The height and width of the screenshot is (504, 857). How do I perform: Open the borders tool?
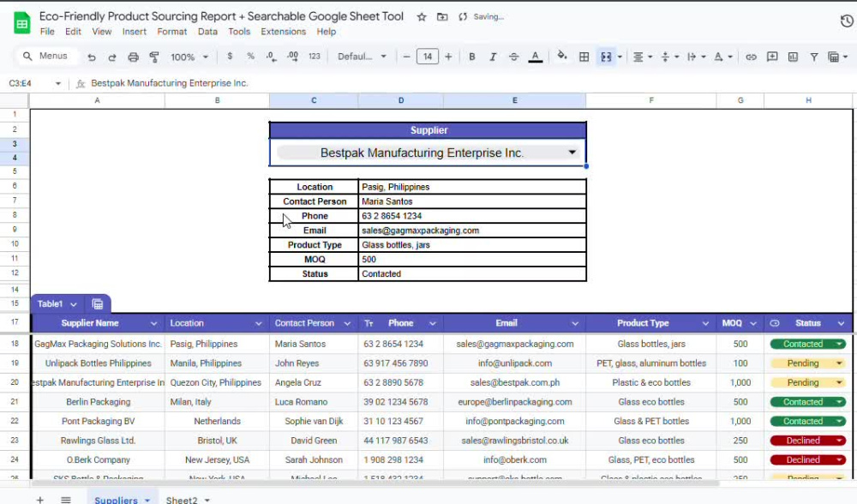(x=584, y=57)
